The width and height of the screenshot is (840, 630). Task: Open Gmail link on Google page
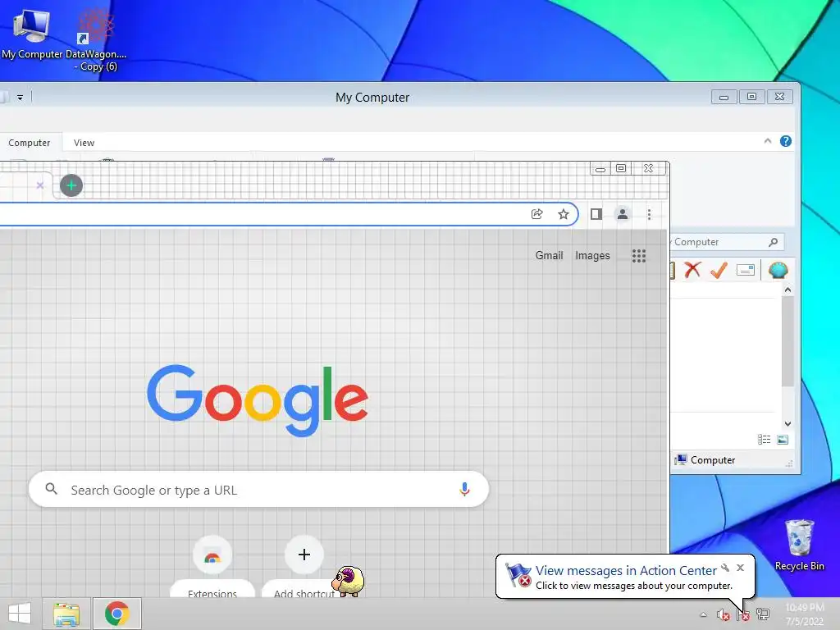pos(549,256)
